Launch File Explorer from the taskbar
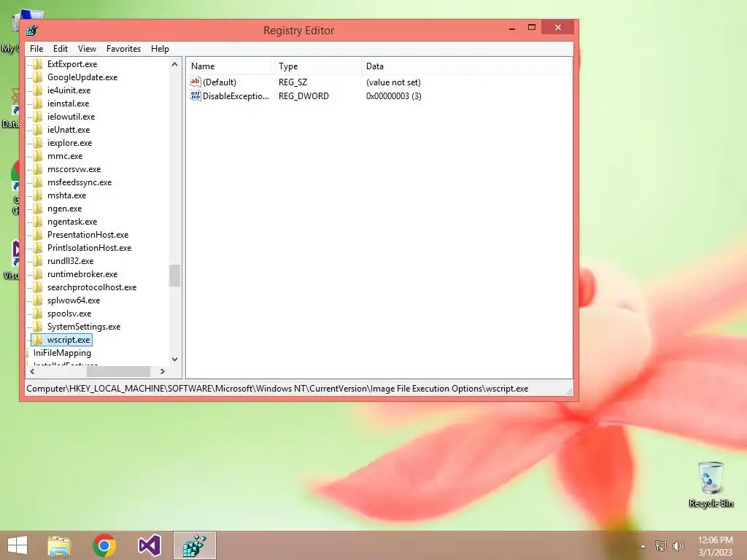Image resolution: width=747 pixels, height=560 pixels. [x=59, y=545]
